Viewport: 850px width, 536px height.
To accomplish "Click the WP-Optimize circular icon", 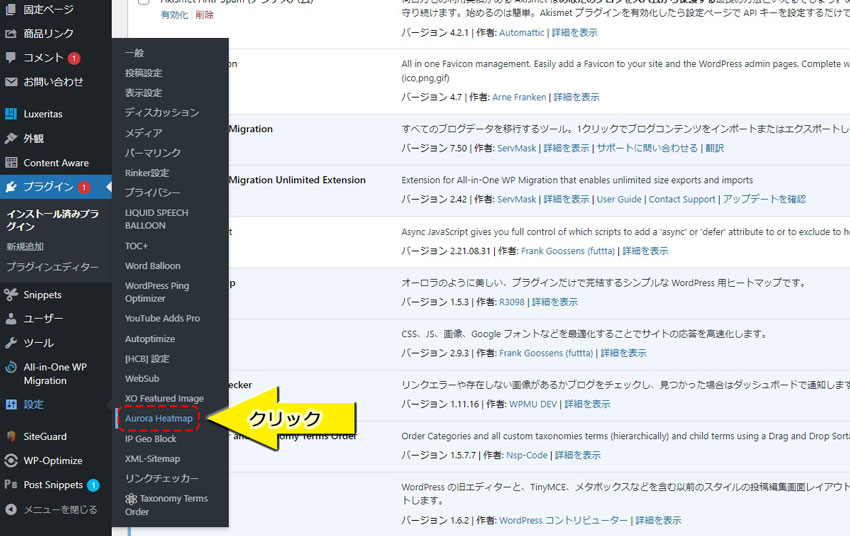I will [x=11, y=461].
